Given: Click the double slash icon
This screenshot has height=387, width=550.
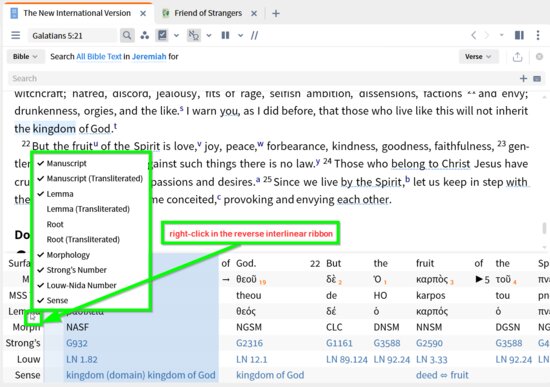Looking at the screenshot, I should pos(254,35).
